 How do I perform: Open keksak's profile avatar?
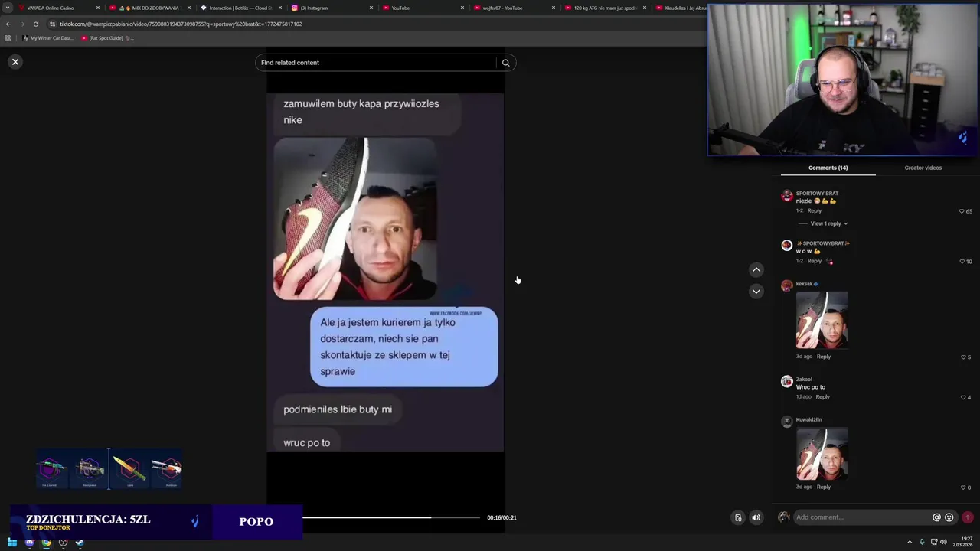point(786,286)
